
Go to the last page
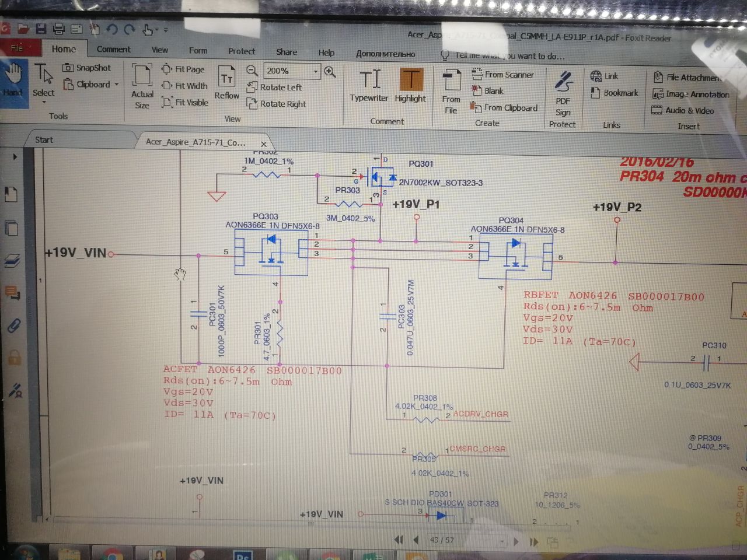(533, 542)
